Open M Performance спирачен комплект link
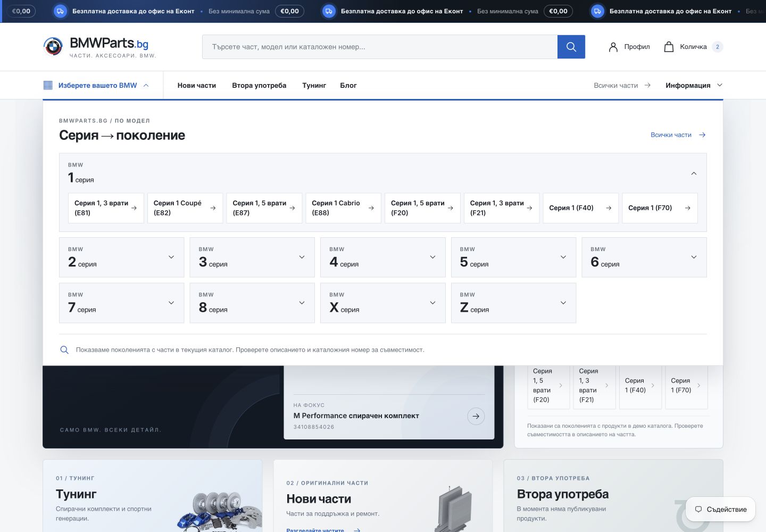The image size is (766, 532). click(x=356, y=416)
